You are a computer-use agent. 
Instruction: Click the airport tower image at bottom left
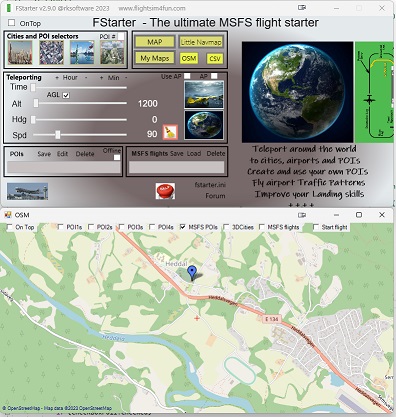point(28,191)
